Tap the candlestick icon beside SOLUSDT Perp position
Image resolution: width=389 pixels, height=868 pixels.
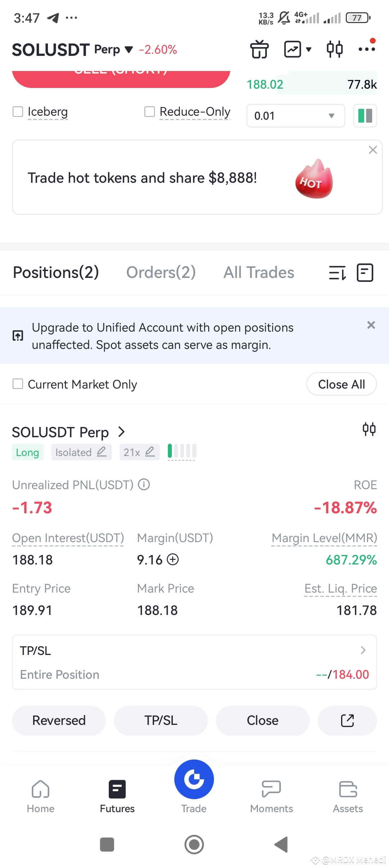pyautogui.click(x=369, y=429)
